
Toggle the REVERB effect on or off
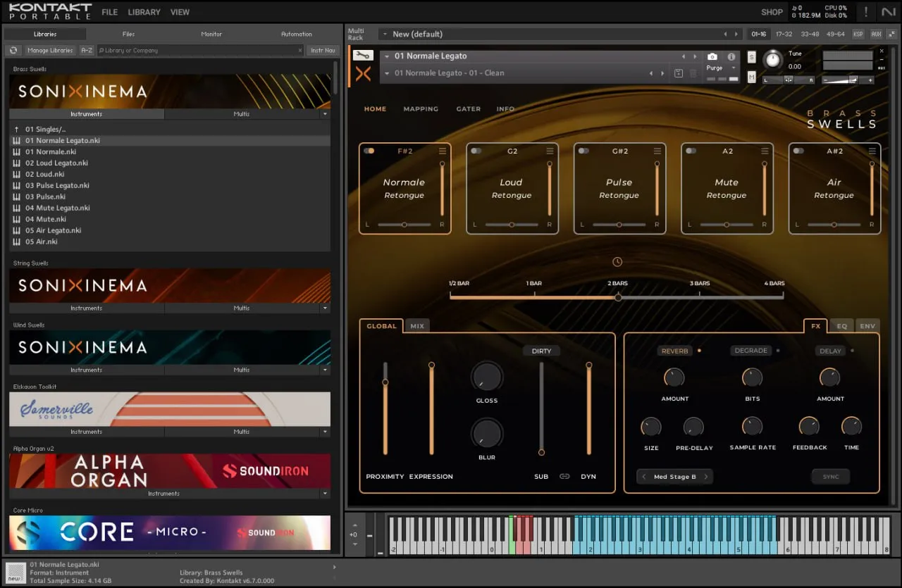coord(674,351)
